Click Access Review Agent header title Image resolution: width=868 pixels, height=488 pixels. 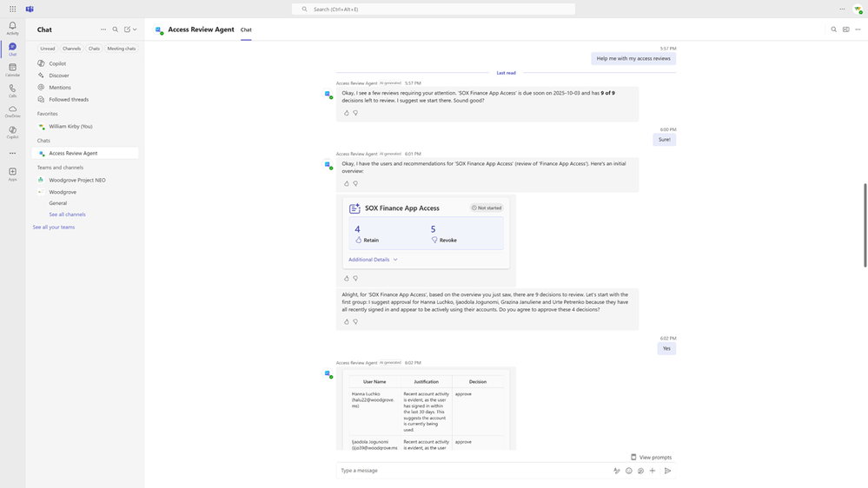tap(201, 30)
